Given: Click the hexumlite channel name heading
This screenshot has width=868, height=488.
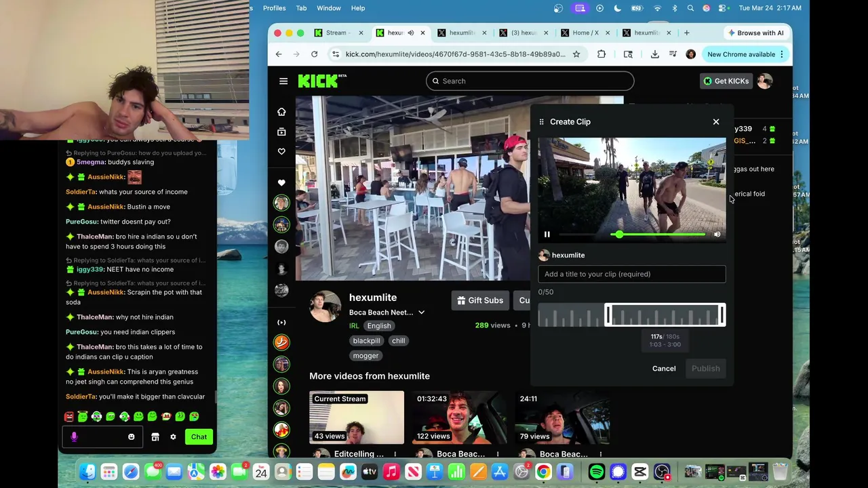Looking at the screenshot, I should (373, 298).
